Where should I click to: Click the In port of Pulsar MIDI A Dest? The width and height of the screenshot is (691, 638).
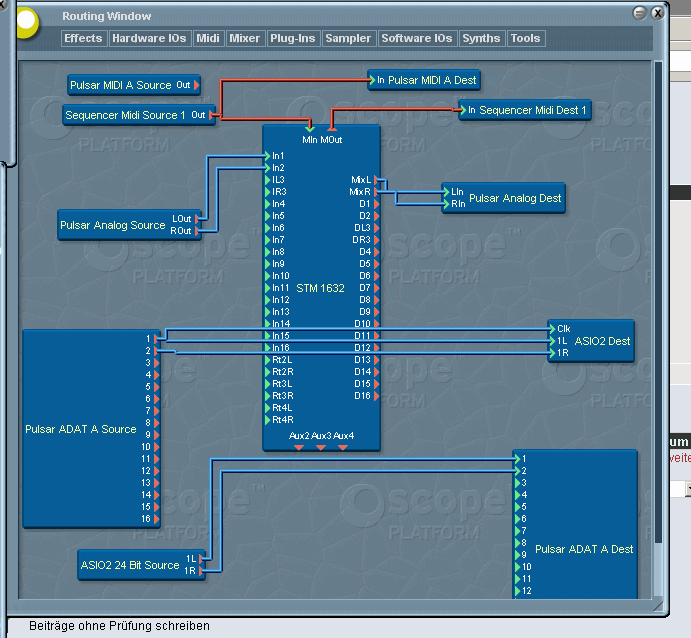coord(372,80)
